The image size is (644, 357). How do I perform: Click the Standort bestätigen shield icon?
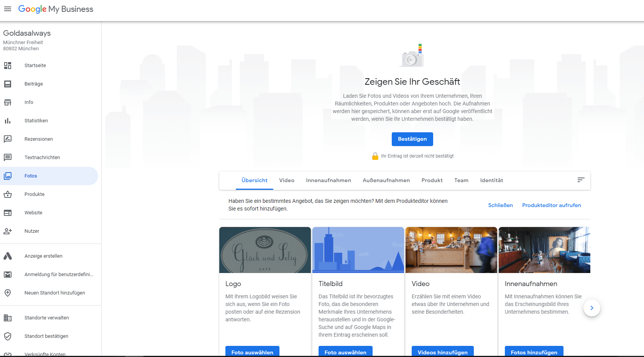click(x=8, y=336)
